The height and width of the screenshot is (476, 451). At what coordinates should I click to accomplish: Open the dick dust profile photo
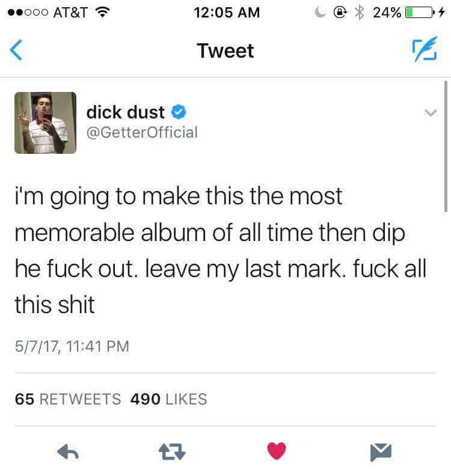(45, 123)
